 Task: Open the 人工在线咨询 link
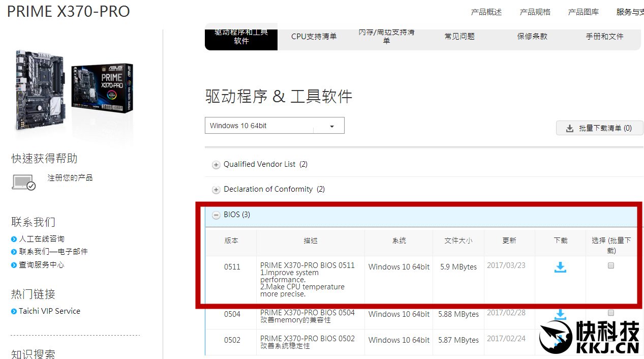tap(42, 238)
